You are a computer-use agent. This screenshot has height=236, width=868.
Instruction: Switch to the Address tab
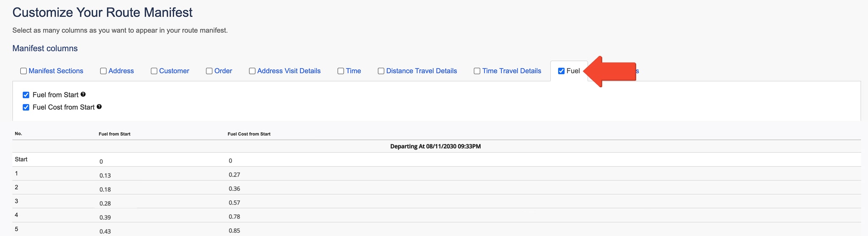click(121, 71)
